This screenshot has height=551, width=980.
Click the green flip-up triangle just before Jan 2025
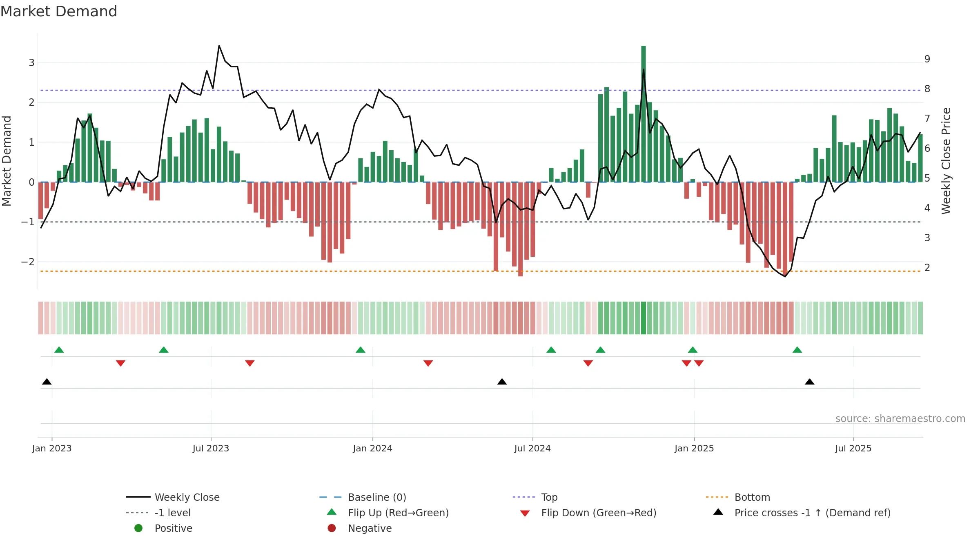(693, 350)
